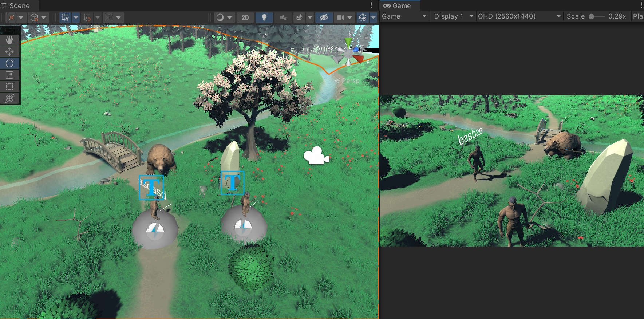Toggle scene lighting bulb
The height and width of the screenshot is (319, 644).
(x=264, y=17)
